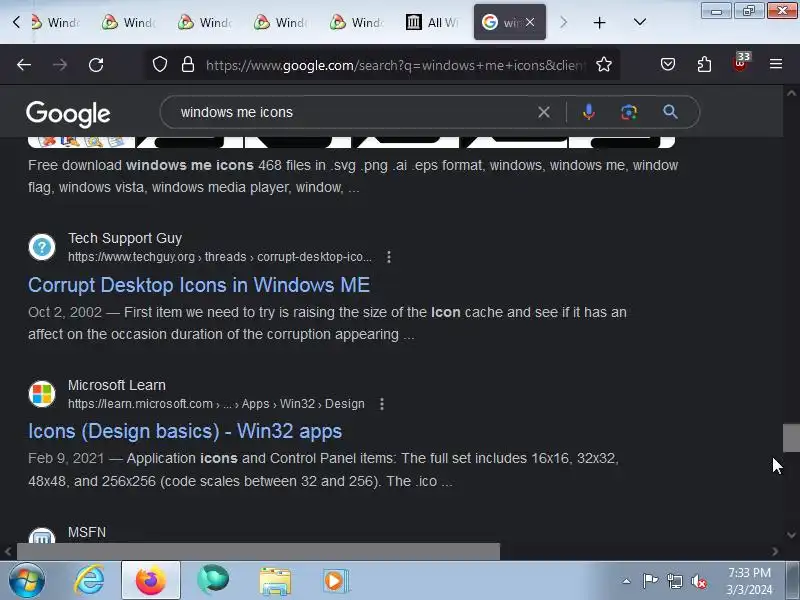Open the uBlock Origin extension with 33 badge
800x600 pixels.
click(x=741, y=63)
